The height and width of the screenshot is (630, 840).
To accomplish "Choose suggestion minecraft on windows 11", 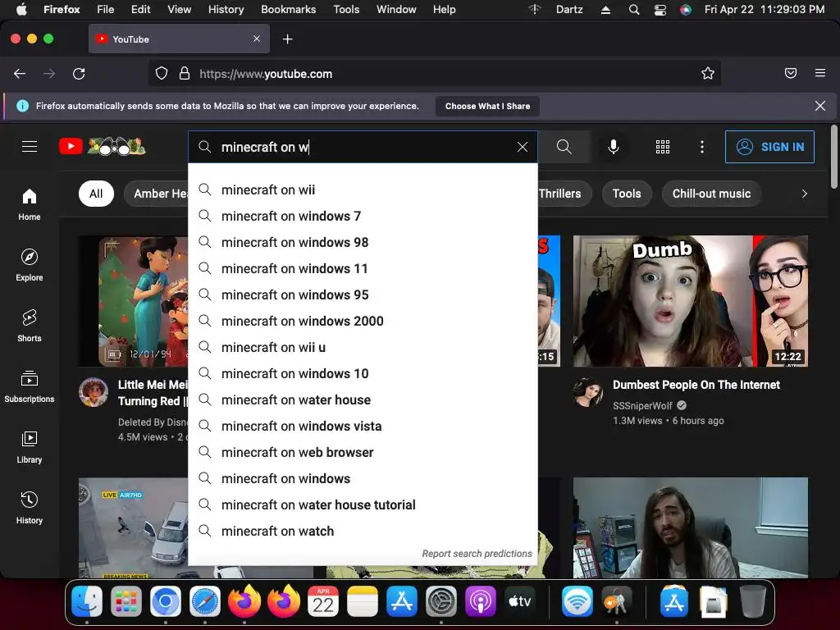I will click(x=363, y=268).
